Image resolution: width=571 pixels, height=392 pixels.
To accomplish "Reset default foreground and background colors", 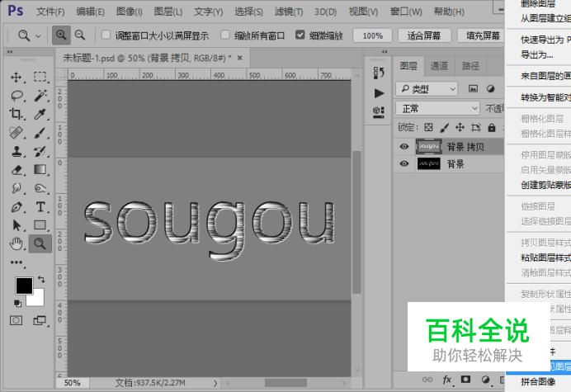I will coord(17,303).
